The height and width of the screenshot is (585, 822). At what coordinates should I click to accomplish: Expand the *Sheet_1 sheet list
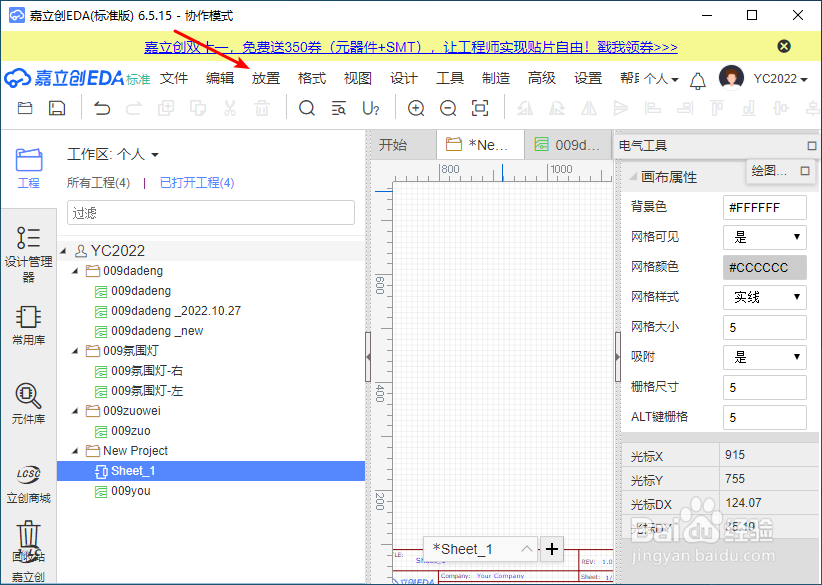pos(527,549)
